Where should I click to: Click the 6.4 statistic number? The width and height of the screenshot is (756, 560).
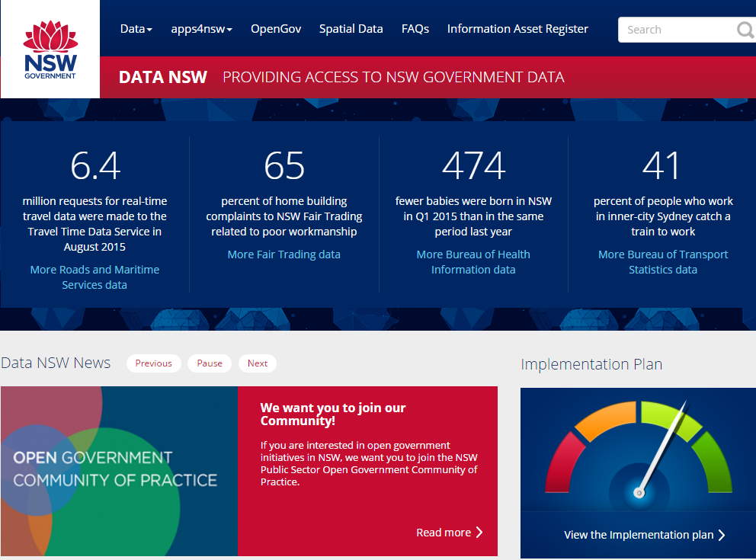click(x=95, y=166)
